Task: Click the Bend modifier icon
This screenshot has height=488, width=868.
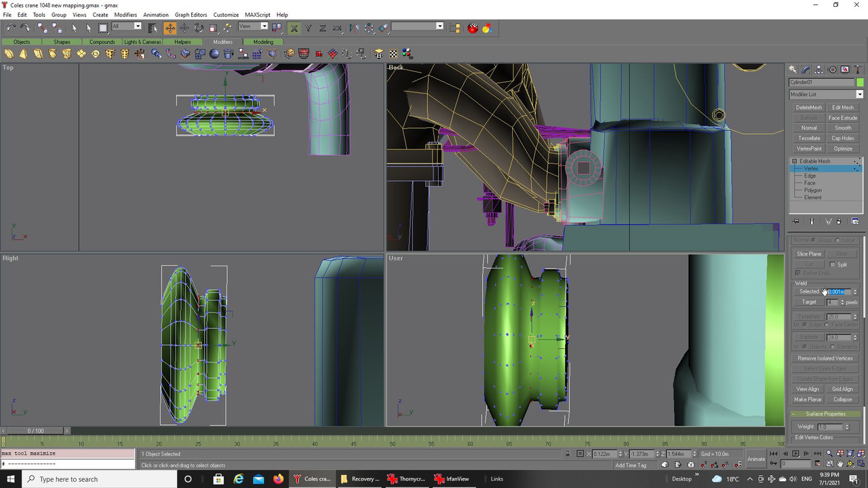Action: [9, 54]
